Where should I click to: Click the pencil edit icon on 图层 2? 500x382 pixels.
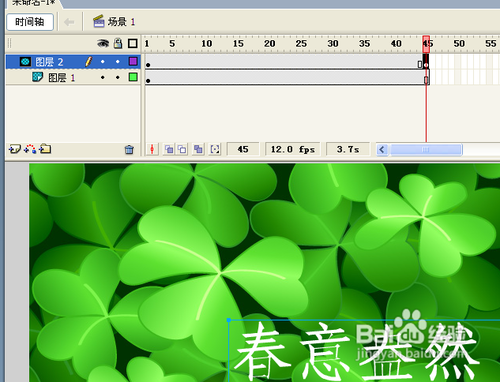point(88,61)
